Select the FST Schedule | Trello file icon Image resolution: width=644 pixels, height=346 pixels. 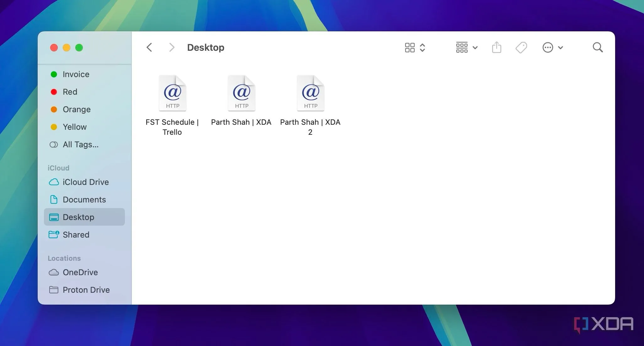pos(173,93)
